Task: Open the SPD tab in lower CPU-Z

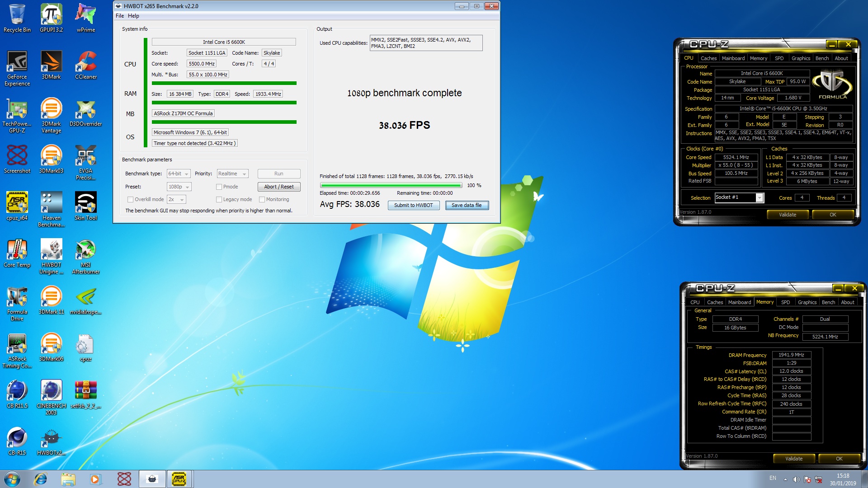Action: 785,302
